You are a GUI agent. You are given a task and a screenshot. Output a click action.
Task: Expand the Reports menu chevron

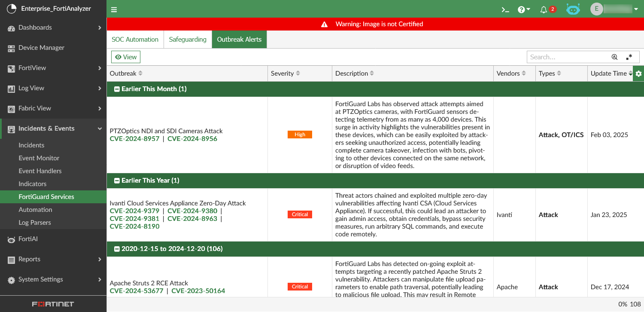pyautogui.click(x=100, y=259)
